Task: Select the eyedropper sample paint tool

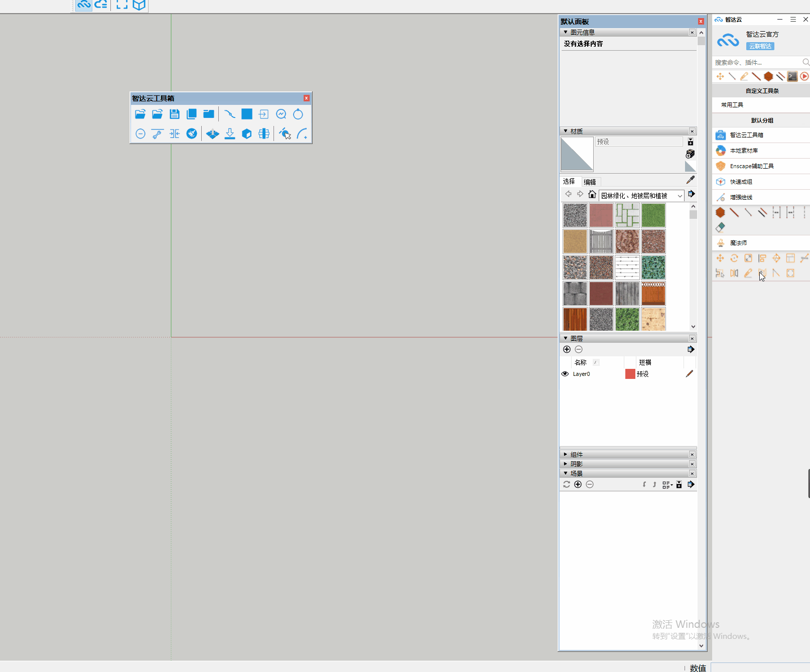Action: [x=691, y=180]
